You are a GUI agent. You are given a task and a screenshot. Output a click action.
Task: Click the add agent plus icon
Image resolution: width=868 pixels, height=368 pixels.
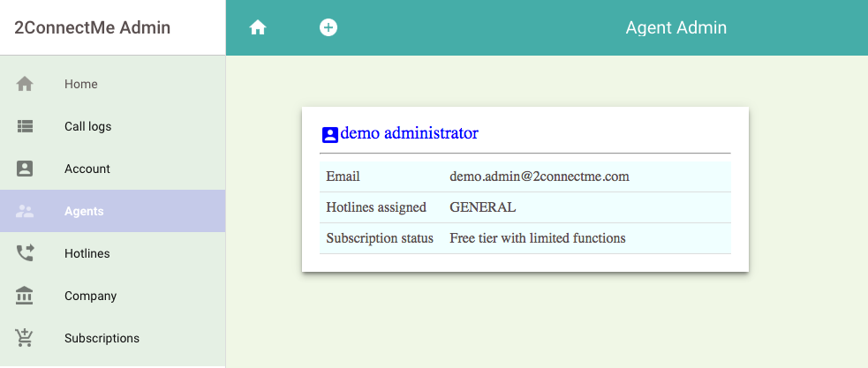click(x=328, y=27)
